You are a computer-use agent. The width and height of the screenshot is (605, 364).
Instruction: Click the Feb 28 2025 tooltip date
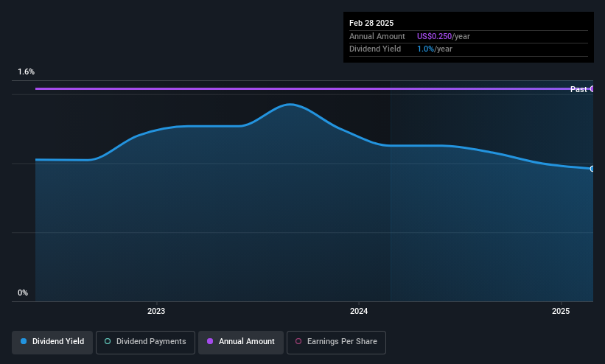click(371, 23)
